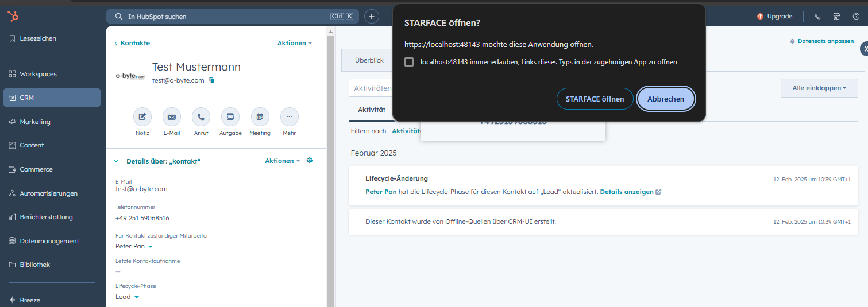The width and height of the screenshot is (868, 307).
Task: Click the Aufgabe task icon
Action: 230,116
